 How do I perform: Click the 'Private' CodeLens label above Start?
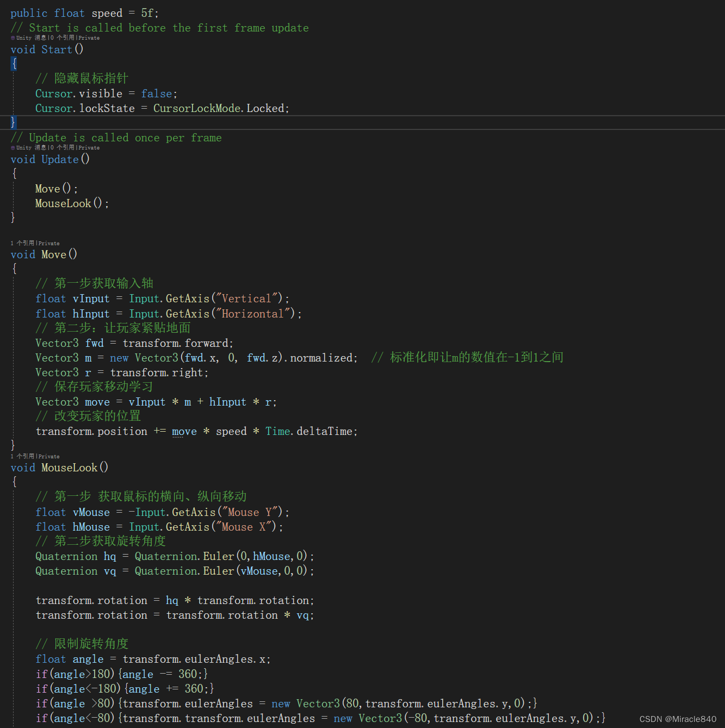click(x=90, y=38)
